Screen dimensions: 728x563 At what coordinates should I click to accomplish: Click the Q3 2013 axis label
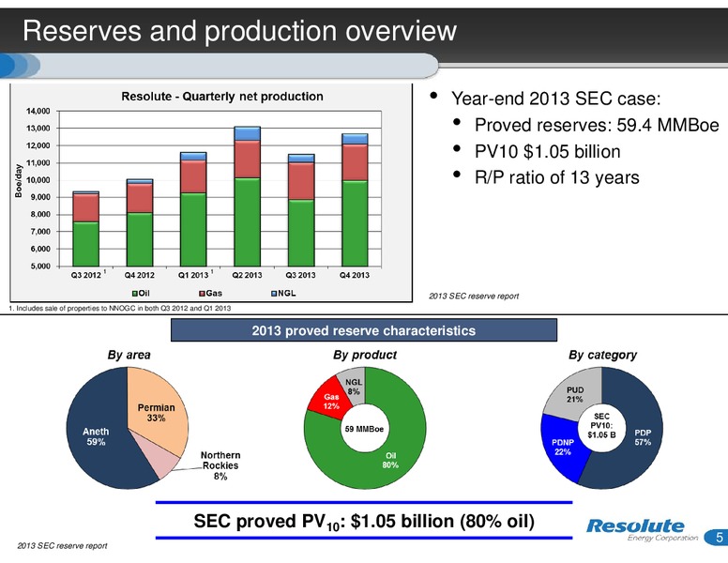(x=300, y=275)
